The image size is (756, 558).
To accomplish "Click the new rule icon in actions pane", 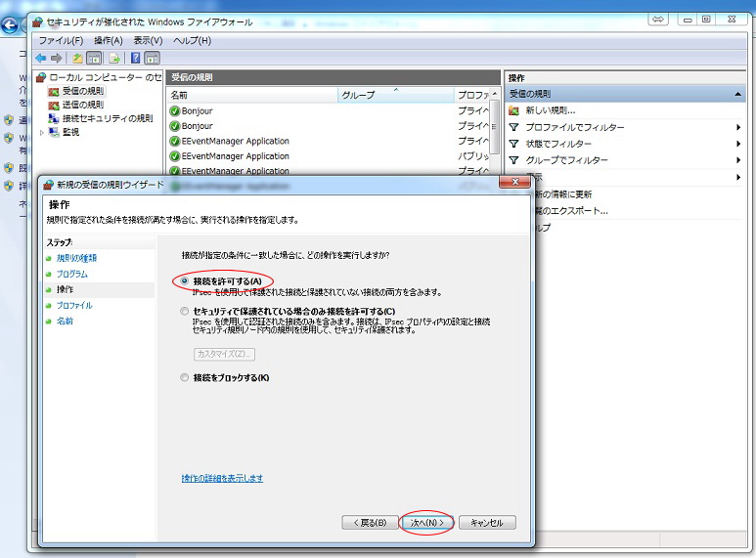I will tap(514, 110).
